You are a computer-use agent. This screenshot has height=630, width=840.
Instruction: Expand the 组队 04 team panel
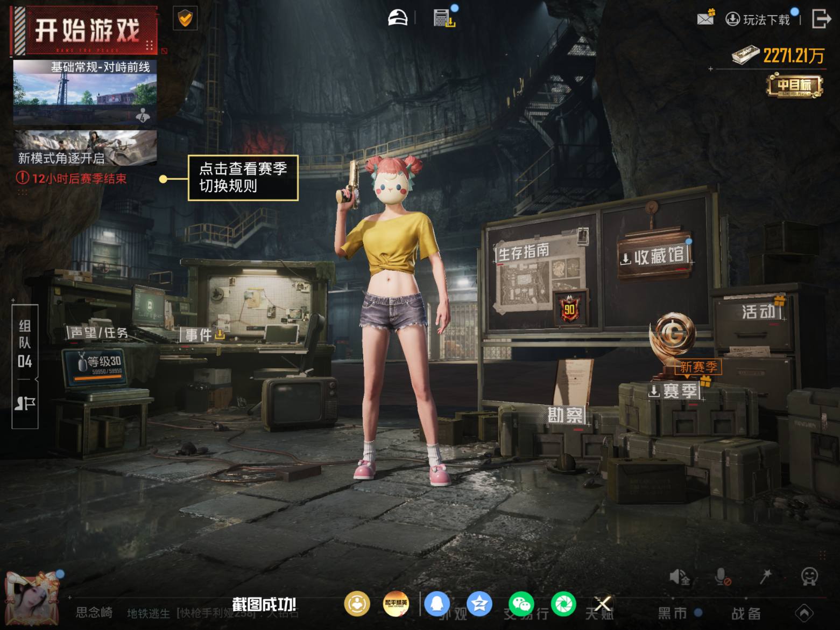pos(25,345)
